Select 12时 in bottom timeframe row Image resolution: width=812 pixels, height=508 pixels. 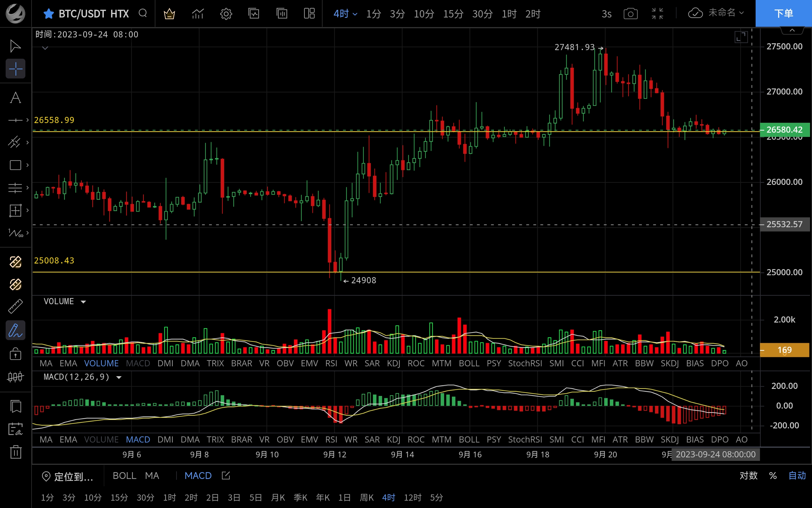(413, 497)
